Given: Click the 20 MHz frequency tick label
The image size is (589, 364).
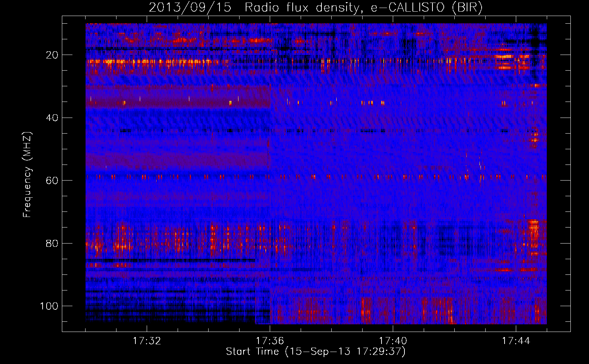Looking at the screenshot, I should pos(52,55).
